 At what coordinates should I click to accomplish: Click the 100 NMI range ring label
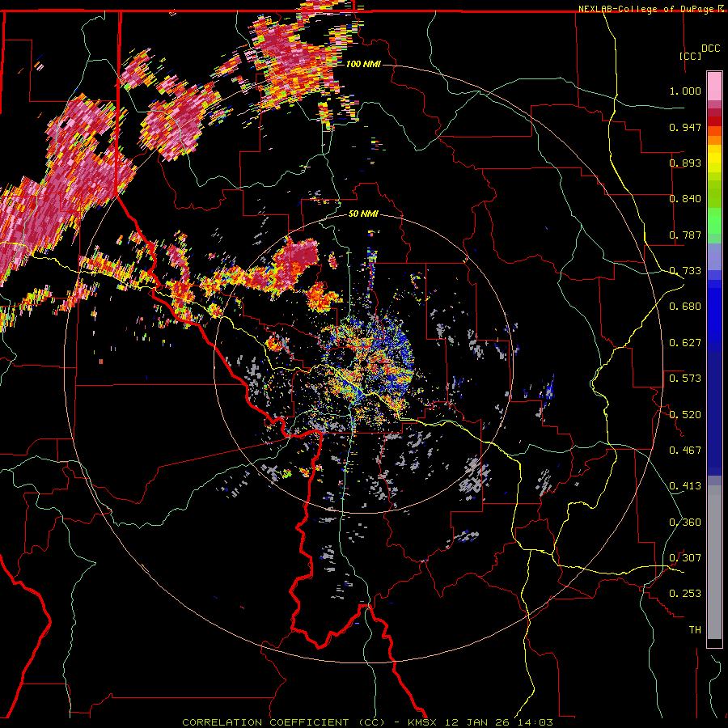pyautogui.click(x=363, y=64)
